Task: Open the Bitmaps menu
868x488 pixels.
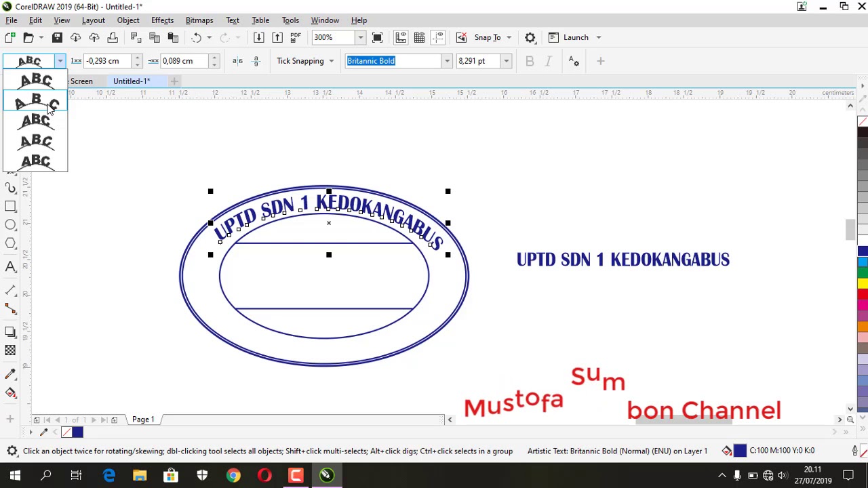Action: 199,20
